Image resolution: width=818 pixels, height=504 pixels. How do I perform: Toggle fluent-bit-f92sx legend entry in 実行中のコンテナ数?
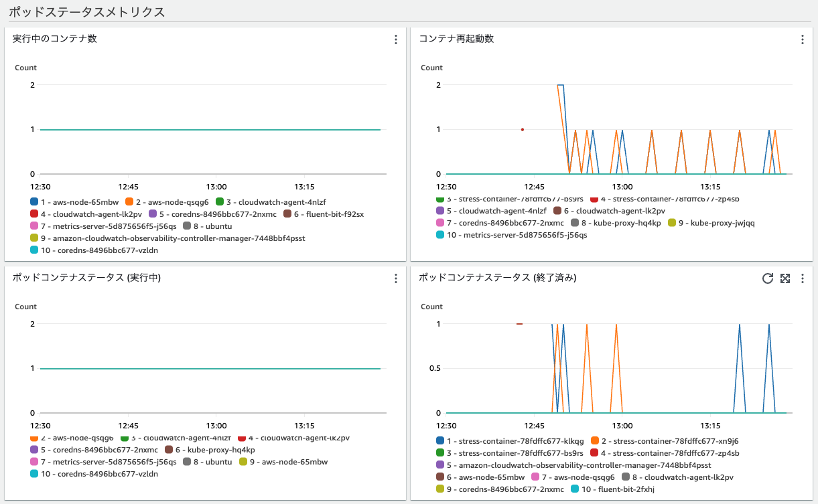coord(324,214)
